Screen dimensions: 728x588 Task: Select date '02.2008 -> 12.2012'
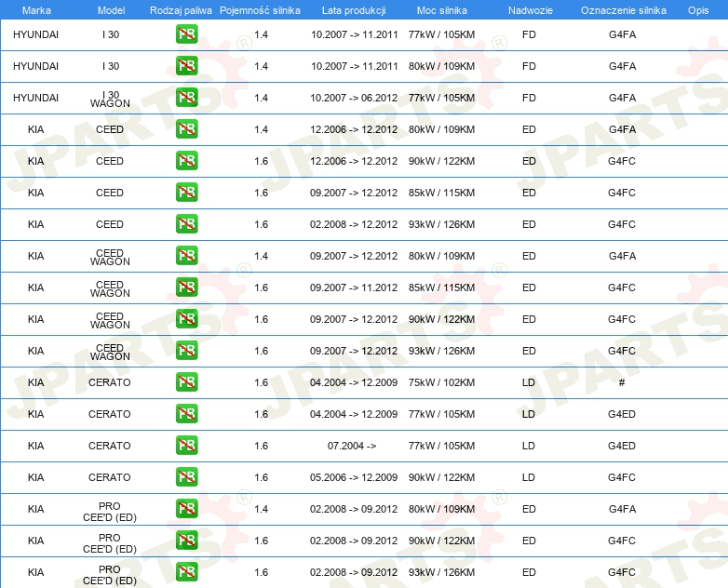coord(354,224)
